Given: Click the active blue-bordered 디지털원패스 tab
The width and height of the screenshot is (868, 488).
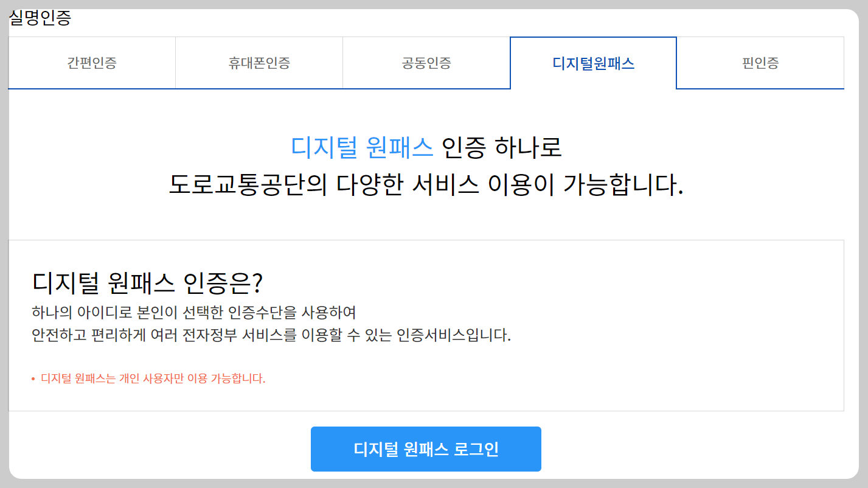Looking at the screenshot, I should tap(593, 63).
